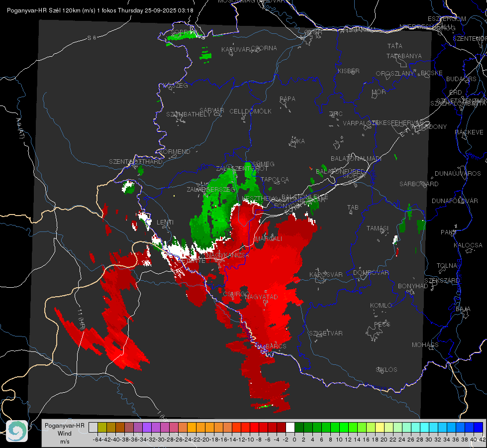Choose the yellow swatch near 18 m/s
The width and height of the screenshot is (487, 448).
point(380,427)
